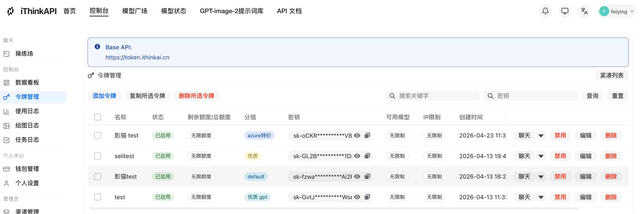Click 删除 for 影猫test row
Viewport: 644px width, 214px height.
(611, 177)
